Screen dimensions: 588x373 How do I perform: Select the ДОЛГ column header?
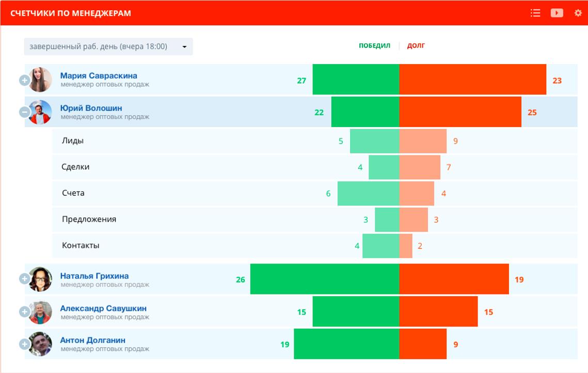click(x=416, y=45)
